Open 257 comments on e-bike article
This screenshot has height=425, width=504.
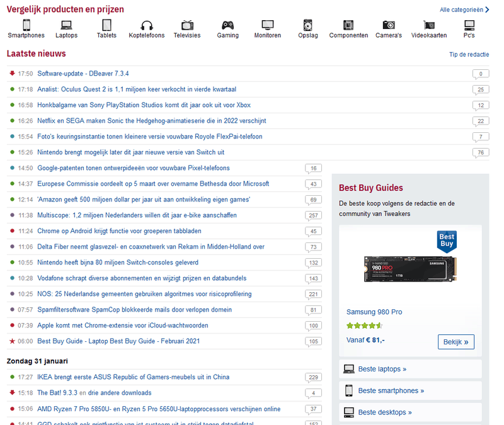[313, 215]
